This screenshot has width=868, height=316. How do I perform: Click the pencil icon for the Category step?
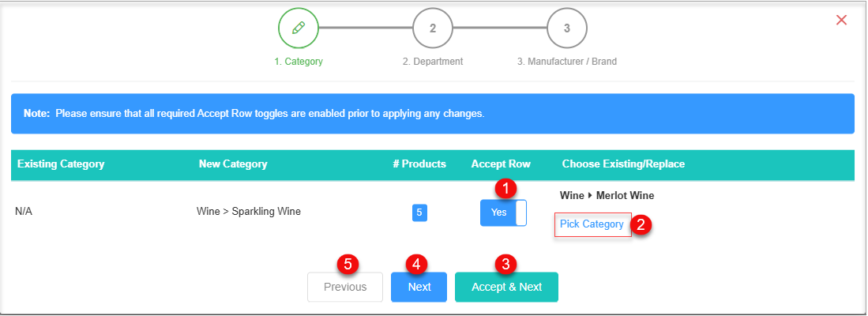tap(298, 28)
